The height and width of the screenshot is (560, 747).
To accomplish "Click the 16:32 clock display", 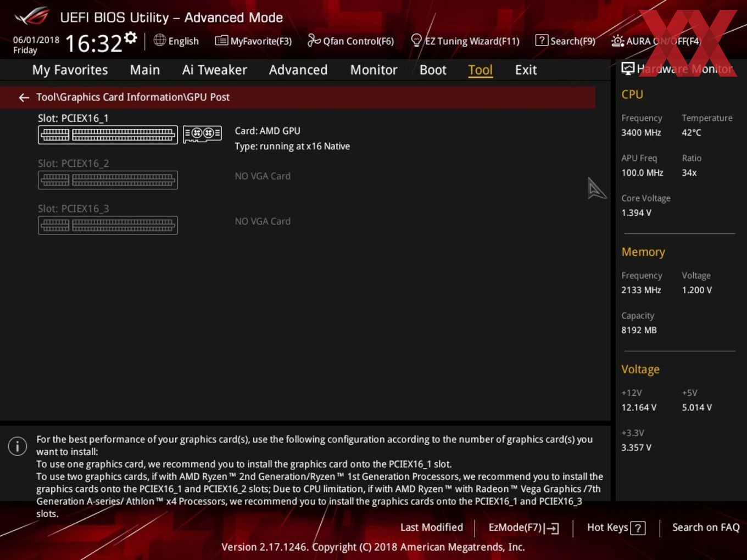I will pos(93,43).
